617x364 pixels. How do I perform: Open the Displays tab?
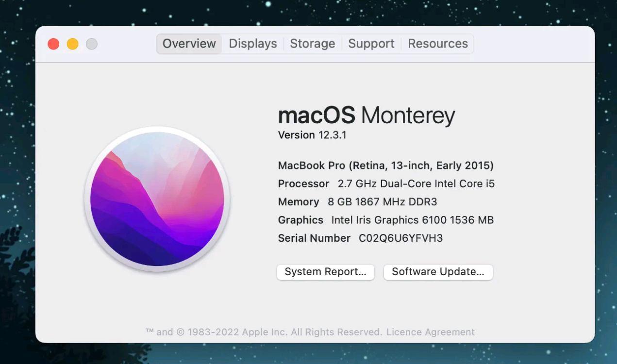252,44
